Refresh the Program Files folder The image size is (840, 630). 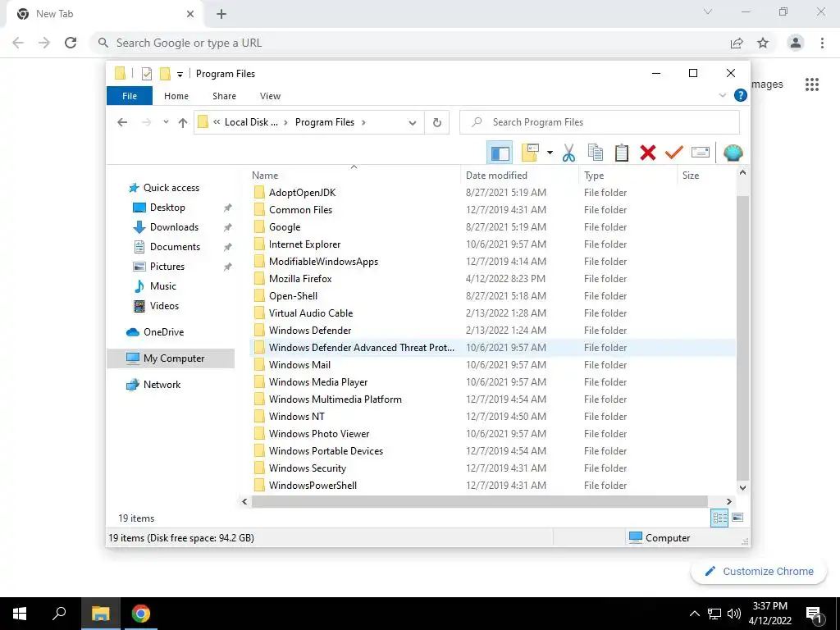point(436,123)
